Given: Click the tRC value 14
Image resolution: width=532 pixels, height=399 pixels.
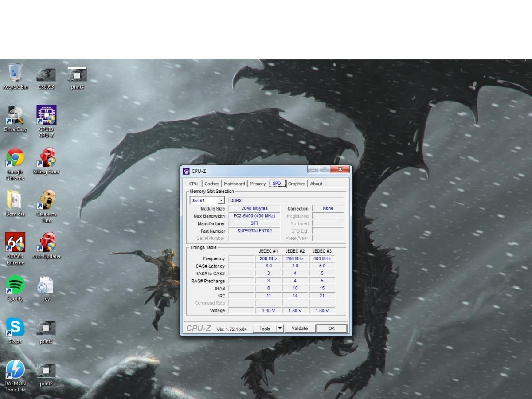Looking at the screenshot, I should 295,296.
